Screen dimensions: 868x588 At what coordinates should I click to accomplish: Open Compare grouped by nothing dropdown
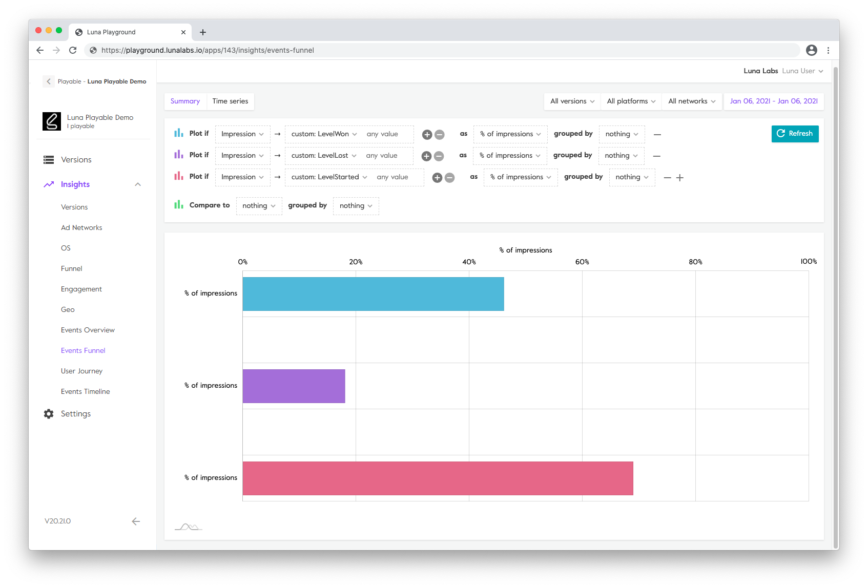coord(356,206)
